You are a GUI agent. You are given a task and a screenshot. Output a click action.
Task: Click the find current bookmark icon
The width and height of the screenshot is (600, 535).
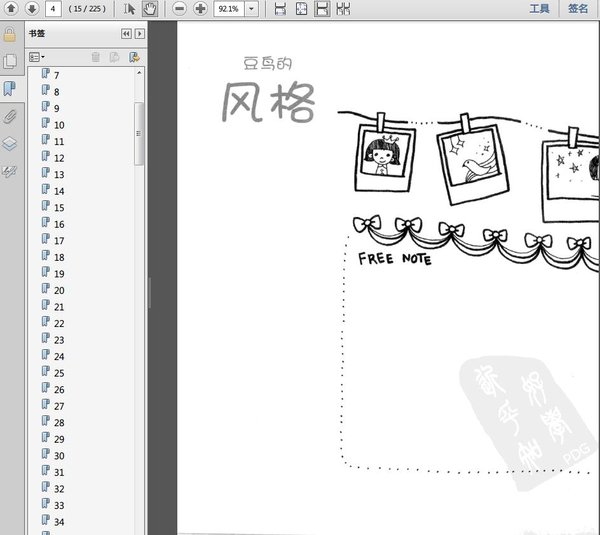(x=134, y=57)
